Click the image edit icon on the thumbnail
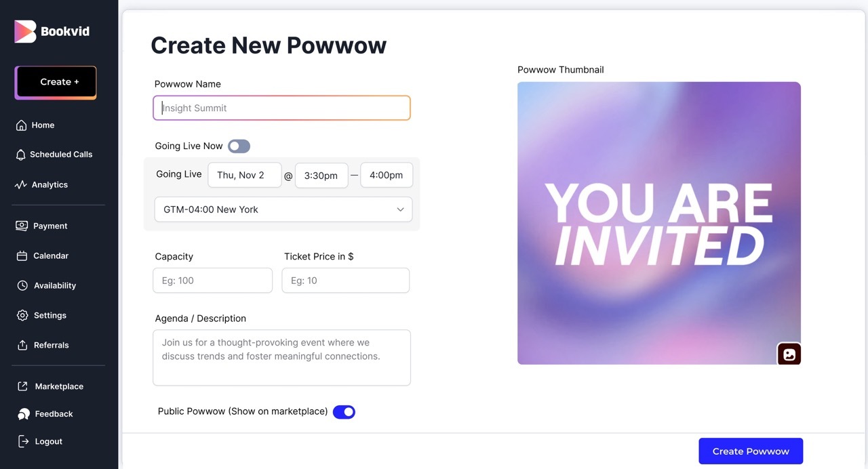This screenshot has height=469, width=868. [x=789, y=353]
